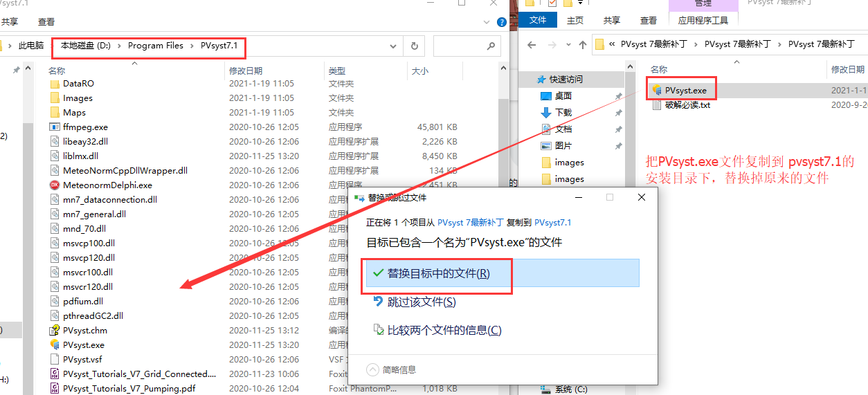Click the 破解必读.txt file icon

click(658, 105)
